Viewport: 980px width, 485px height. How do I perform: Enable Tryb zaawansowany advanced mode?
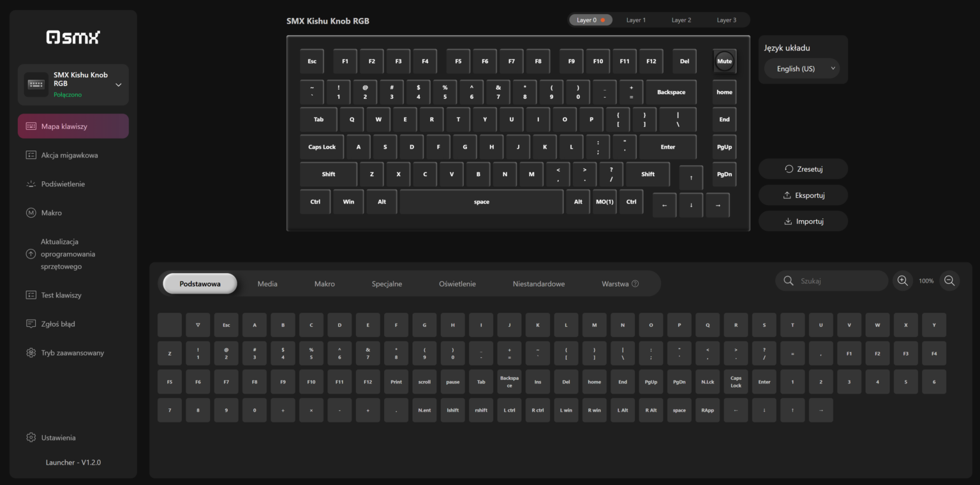[73, 352]
